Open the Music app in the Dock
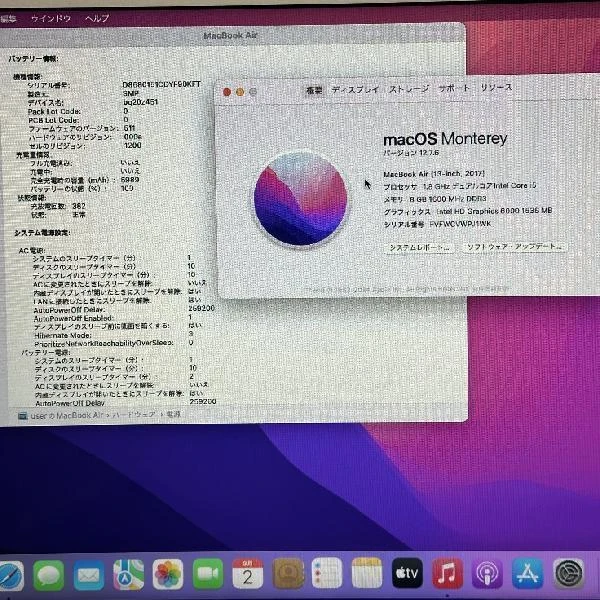This screenshot has height=600, width=600. tap(447, 573)
